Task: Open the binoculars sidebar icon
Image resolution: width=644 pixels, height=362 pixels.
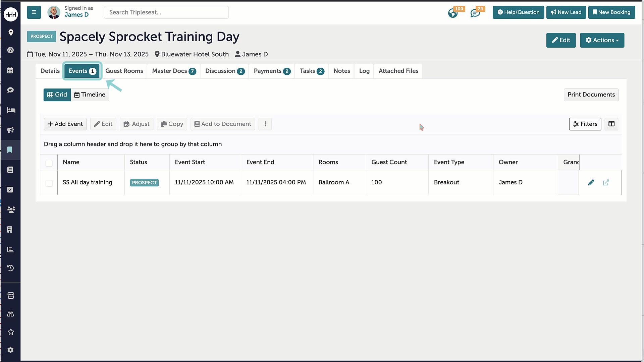Action: [11, 314]
